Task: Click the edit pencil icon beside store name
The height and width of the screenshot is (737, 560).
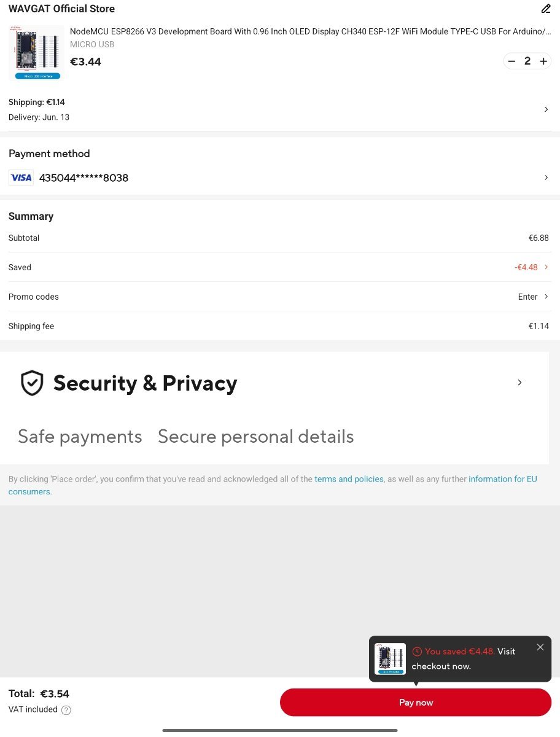Action: (x=546, y=9)
